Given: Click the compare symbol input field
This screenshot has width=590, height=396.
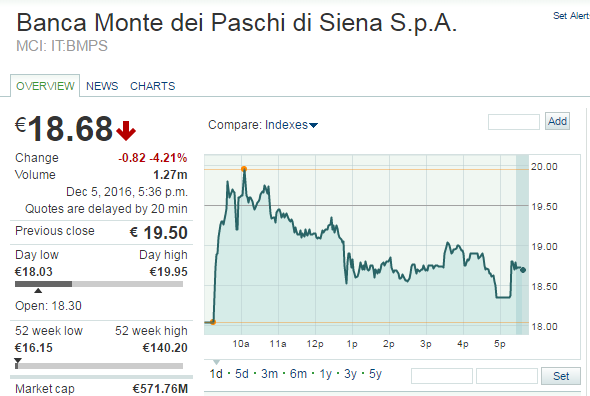Looking at the screenshot, I should pos(514,122).
